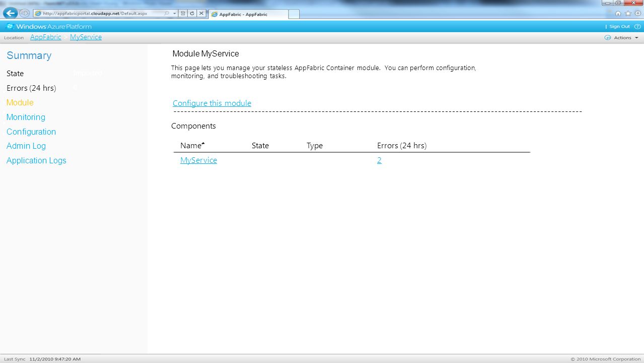Open the MyService component link in table
Image resolution: width=644 pixels, height=363 pixels.
tap(199, 160)
